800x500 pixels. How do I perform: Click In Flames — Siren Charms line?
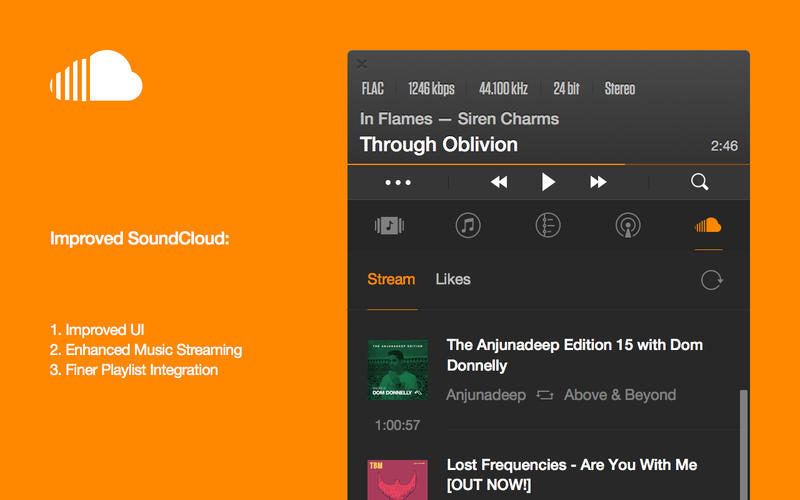(459, 119)
